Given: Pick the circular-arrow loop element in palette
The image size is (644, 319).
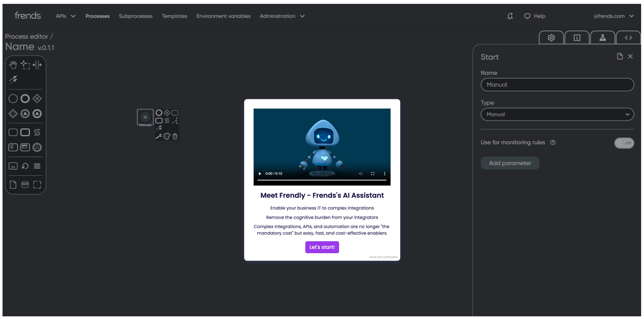Looking at the screenshot, I should (x=25, y=166).
